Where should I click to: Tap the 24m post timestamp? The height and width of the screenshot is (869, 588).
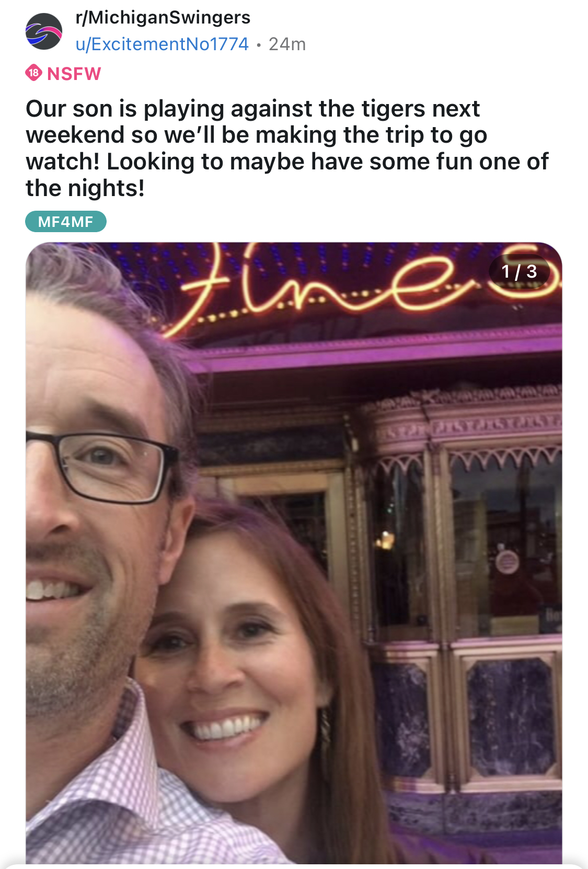[x=287, y=44]
